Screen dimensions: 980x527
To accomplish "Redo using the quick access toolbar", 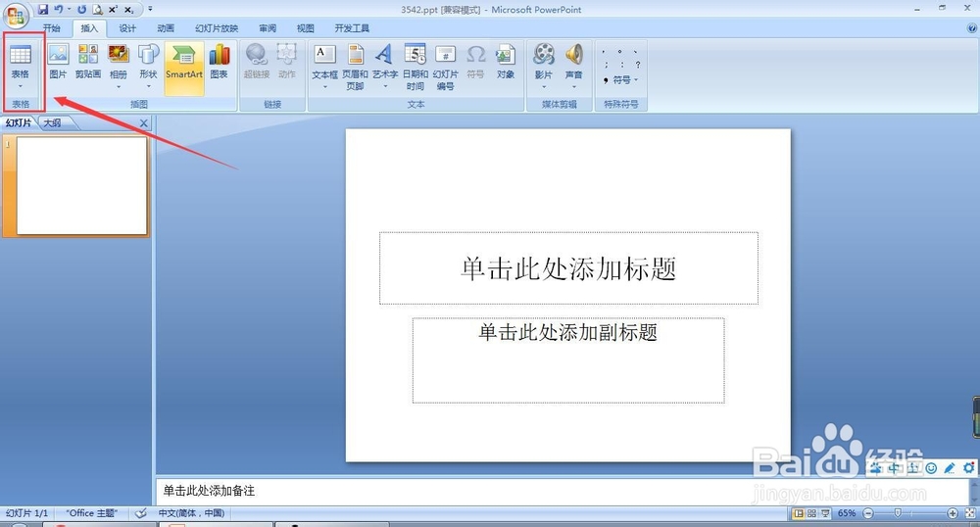I will (x=82, y=10).
